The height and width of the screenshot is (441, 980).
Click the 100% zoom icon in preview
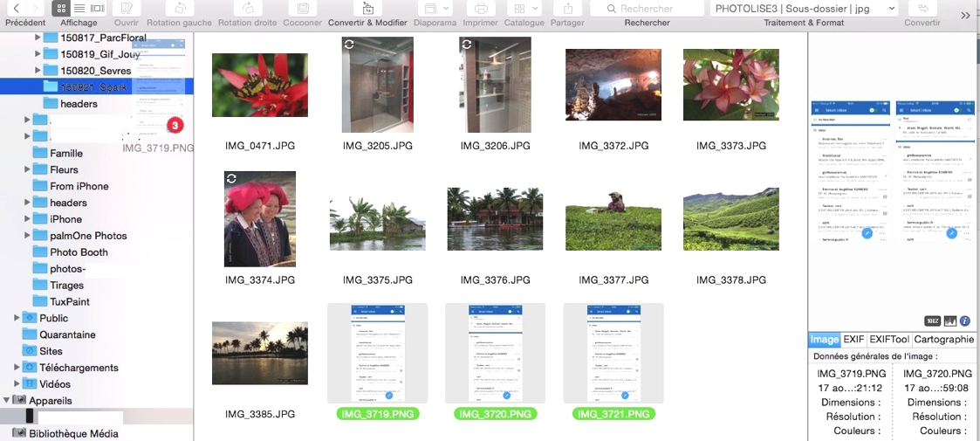pos(932,320)
